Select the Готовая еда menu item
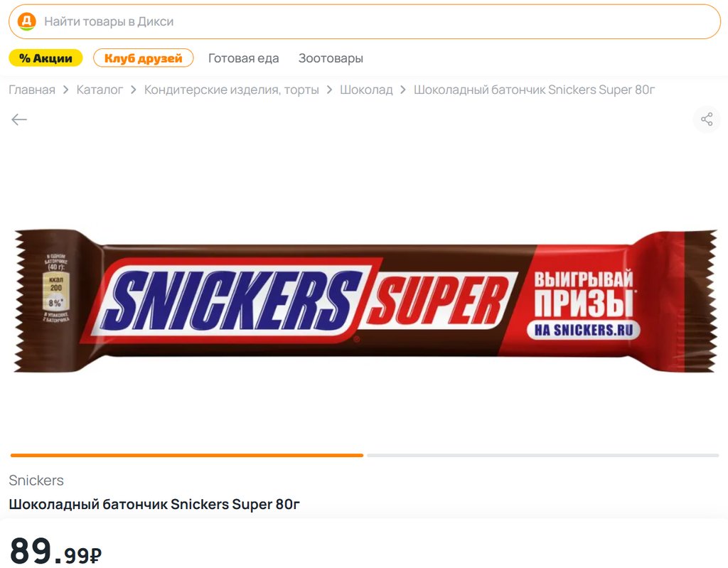 coord(243,58)
